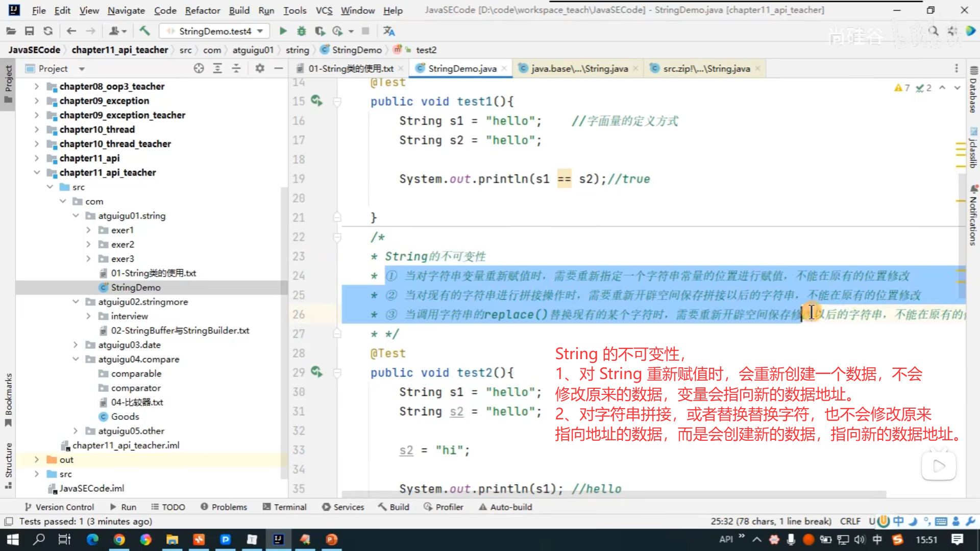Toggle the Database tool window
Screen dimensions: 980x551
[973, 91]
